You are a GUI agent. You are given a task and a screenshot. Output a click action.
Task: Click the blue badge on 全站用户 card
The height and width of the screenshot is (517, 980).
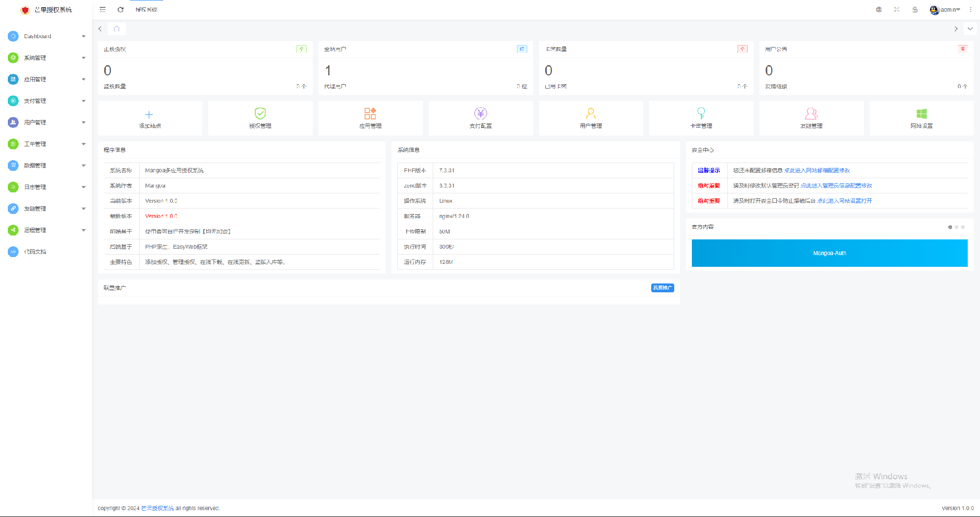coord(522,49)
